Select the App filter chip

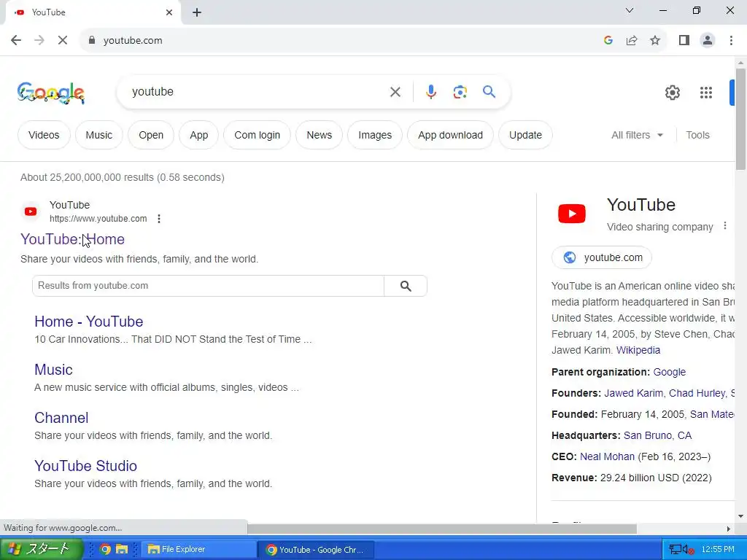point(198,135)
